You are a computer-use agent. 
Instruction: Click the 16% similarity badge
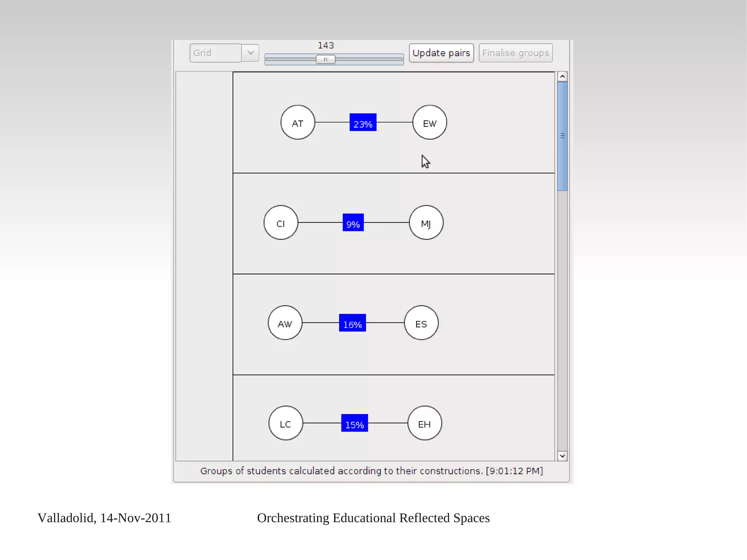pos(352,323)
